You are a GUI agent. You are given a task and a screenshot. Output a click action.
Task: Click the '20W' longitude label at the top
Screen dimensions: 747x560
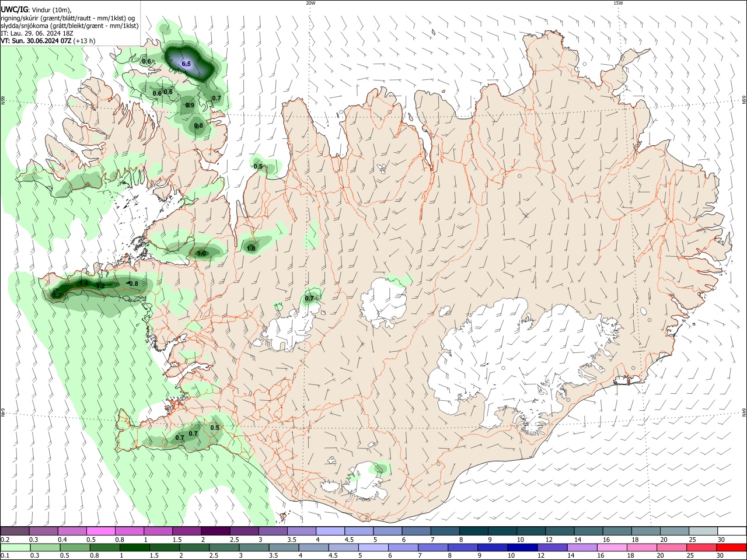(x=310, y=3)
